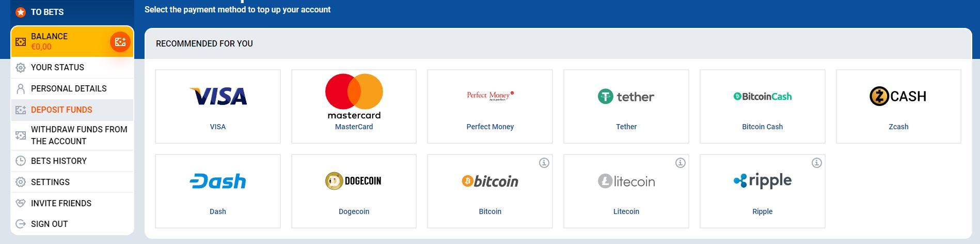Select Perfect Money payment option
The height and width of the screenshot is (244, 980).
point(490,106)
